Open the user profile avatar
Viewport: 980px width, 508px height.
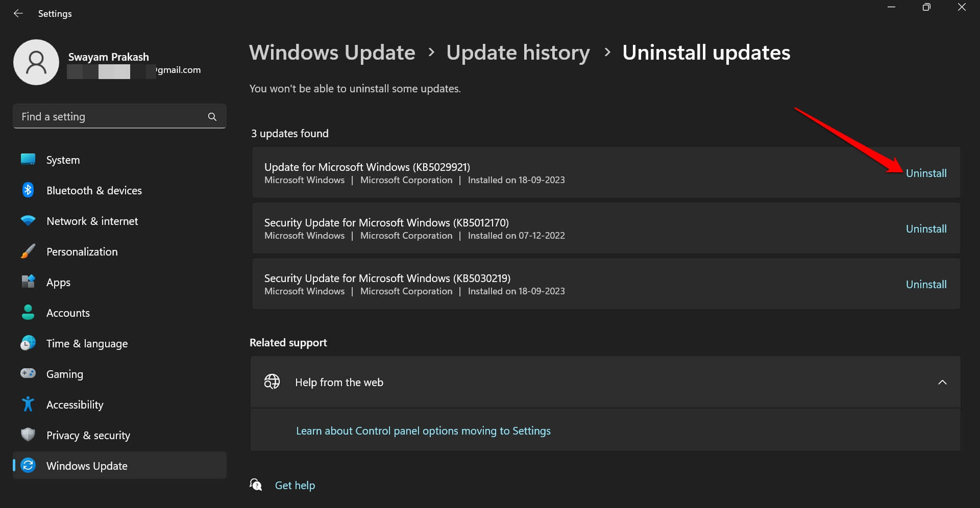(x=36, y=62)
